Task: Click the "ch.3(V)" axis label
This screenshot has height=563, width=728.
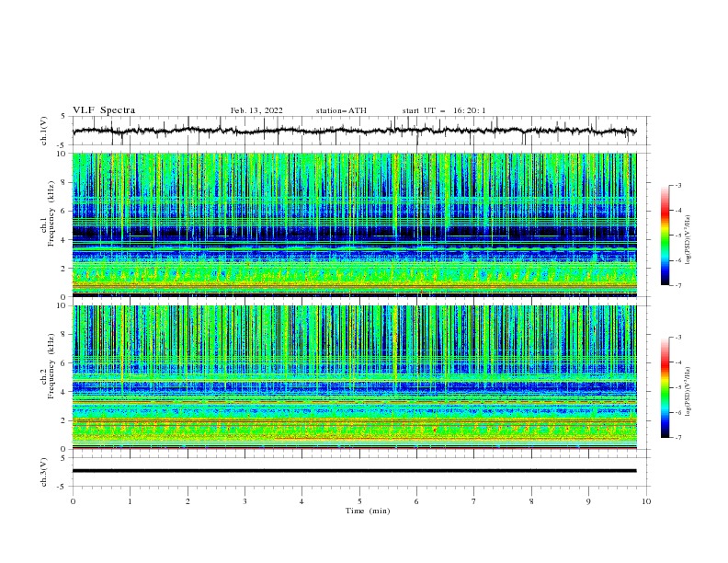Action: coord(44,472)
